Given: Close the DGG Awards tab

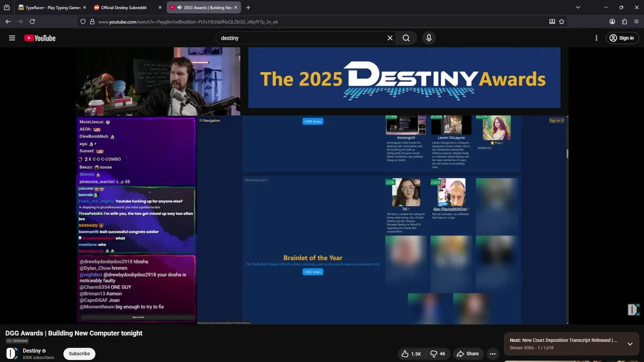Looking at the screenshot, I should (236, 8).
